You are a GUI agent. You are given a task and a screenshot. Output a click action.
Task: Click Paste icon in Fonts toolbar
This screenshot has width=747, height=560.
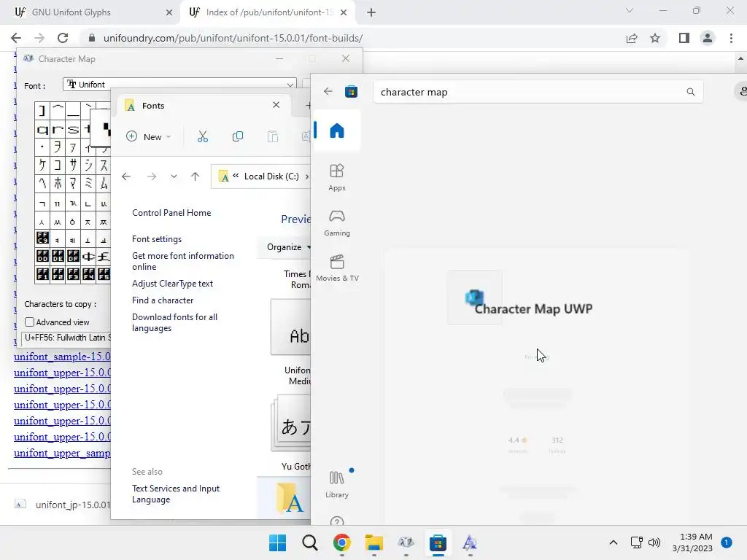[273, 136]
